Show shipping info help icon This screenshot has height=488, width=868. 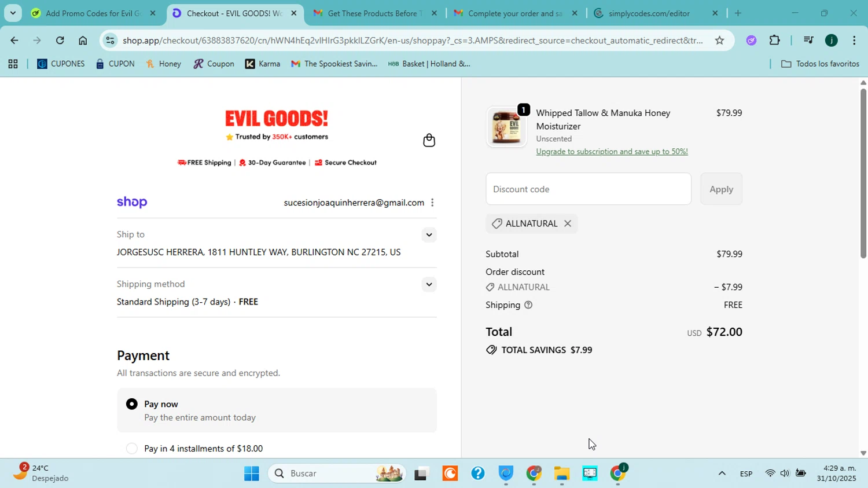click(528, 305)
